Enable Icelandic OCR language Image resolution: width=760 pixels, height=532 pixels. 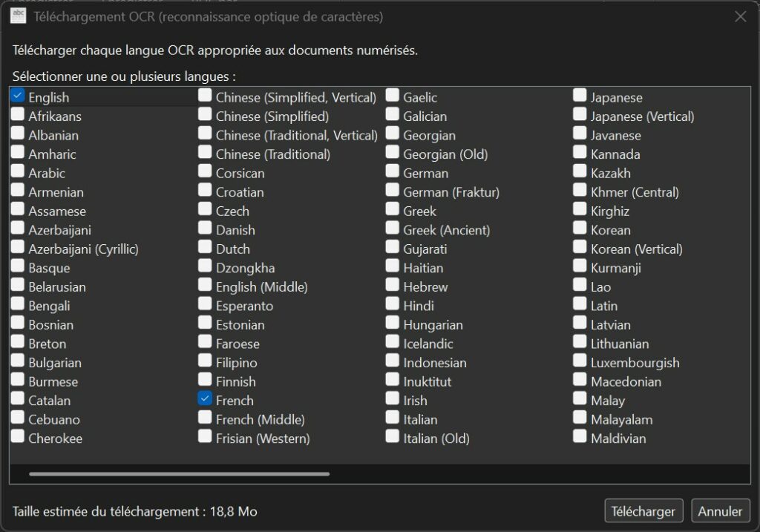393,343
